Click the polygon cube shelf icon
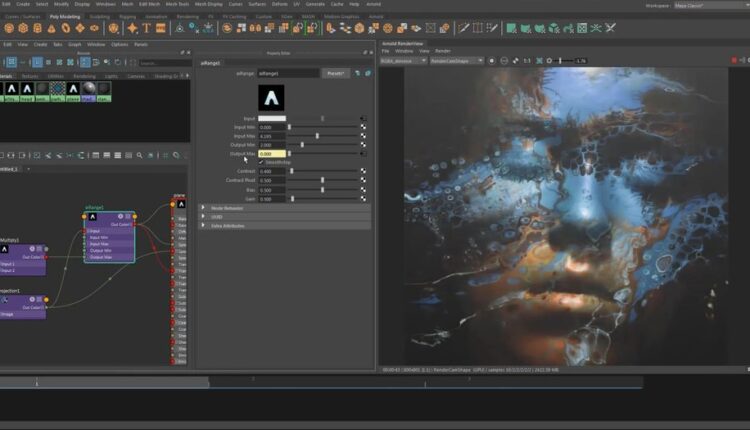The image size is (750, 430). click(23, 28)
